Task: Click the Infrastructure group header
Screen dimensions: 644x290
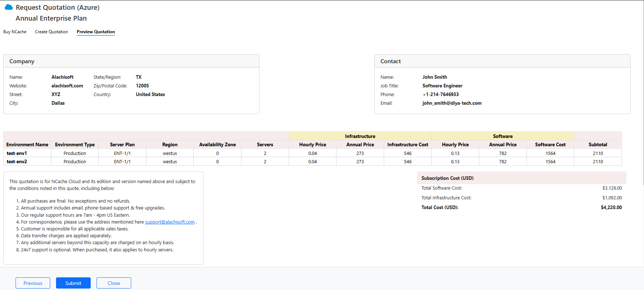Action: tap(360, 136)
